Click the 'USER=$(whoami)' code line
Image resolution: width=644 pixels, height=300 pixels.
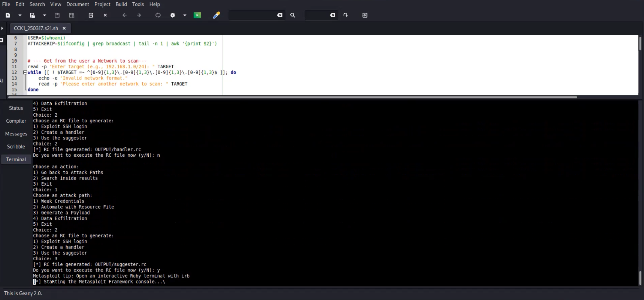[x=46, y=38]
